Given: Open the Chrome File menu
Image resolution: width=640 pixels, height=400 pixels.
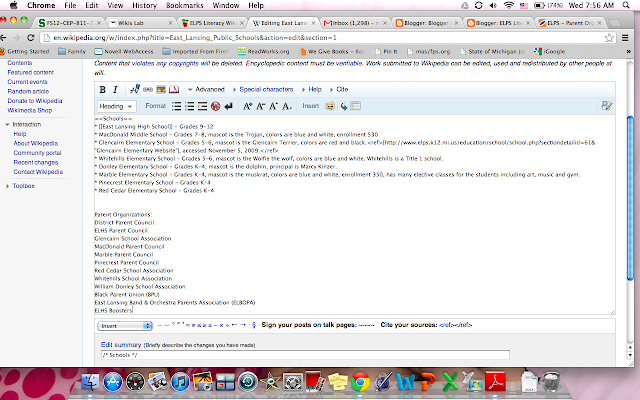Looking at the screenshot, I should (x=70, y=5).
